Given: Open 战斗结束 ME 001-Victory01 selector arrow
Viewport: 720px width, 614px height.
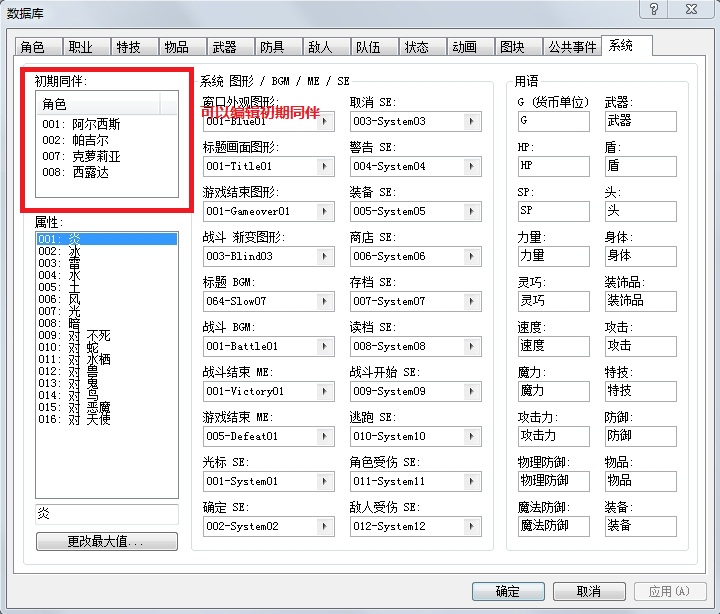Looking at the screenshot, I should [x=325, y=392].
